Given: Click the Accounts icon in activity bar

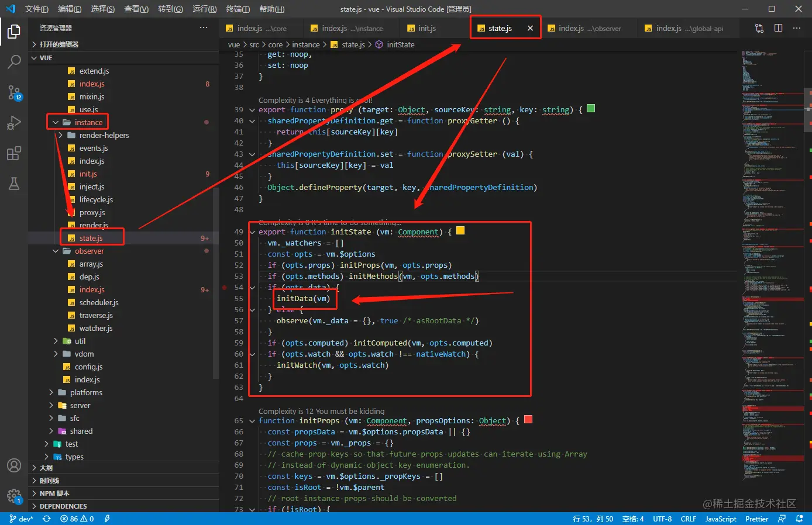Looking at the screenshot, I should [14, 465].
